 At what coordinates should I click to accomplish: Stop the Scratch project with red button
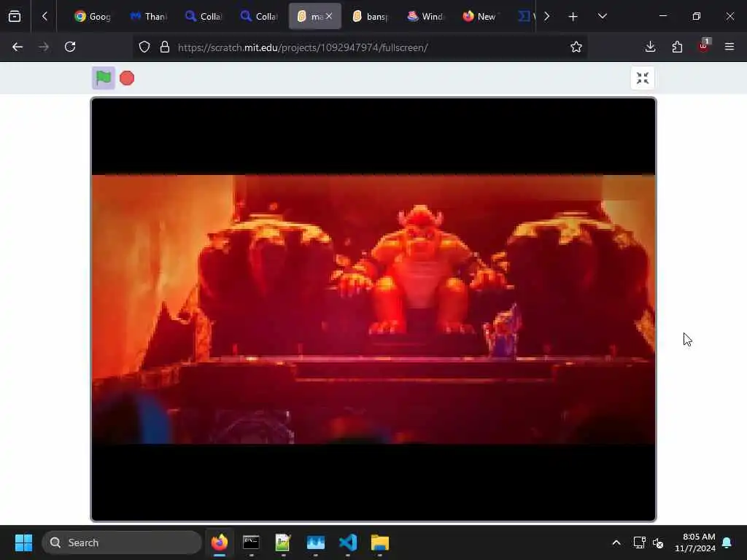click(127, 78)
